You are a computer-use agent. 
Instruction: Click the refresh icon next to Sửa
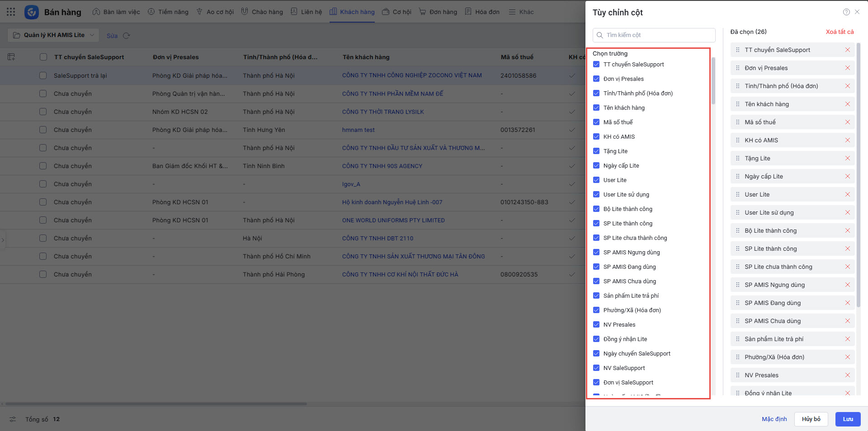tap(127, 36)
